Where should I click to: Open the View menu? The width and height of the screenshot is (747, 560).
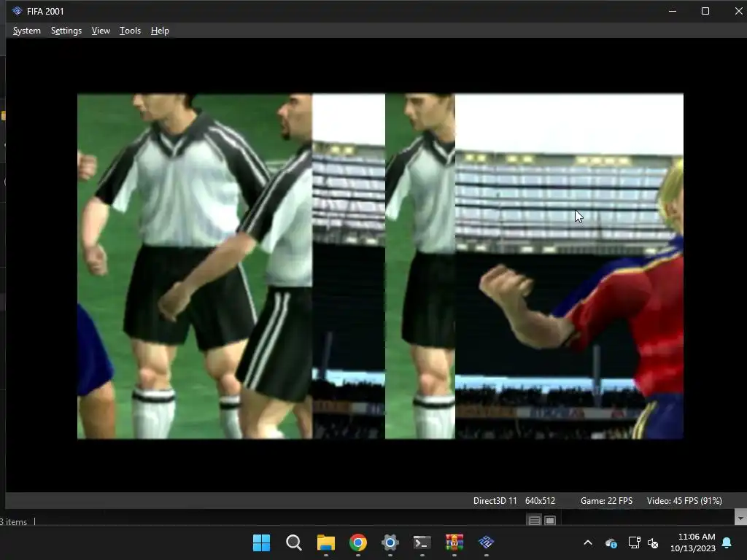point(101,31)
